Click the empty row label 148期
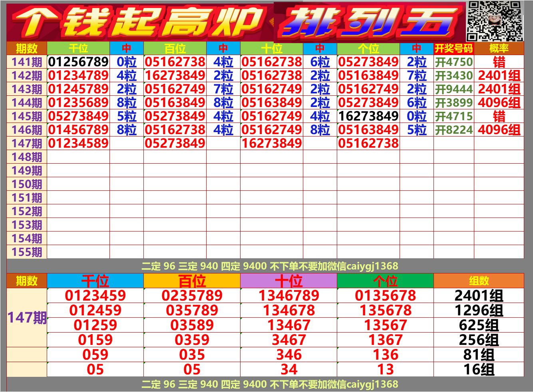This screenshot has width=533, height=392. [x=27, y=157]
